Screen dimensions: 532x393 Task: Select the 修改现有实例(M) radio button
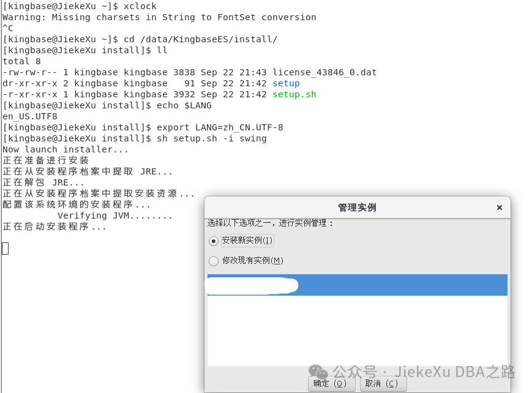pos(214,261)
